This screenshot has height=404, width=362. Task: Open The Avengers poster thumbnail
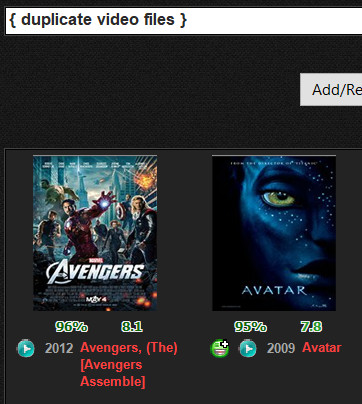tap(95, 233)
